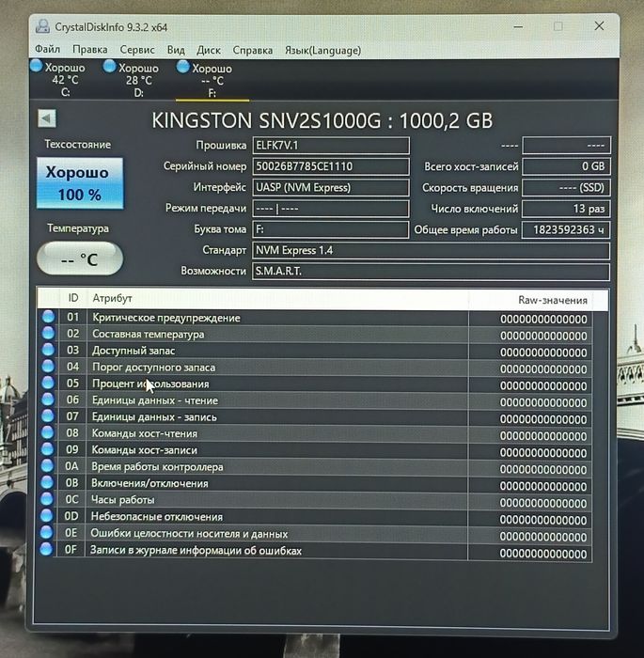Click the Возможности field S.M.A.R.T.

[x=431, y=271]
